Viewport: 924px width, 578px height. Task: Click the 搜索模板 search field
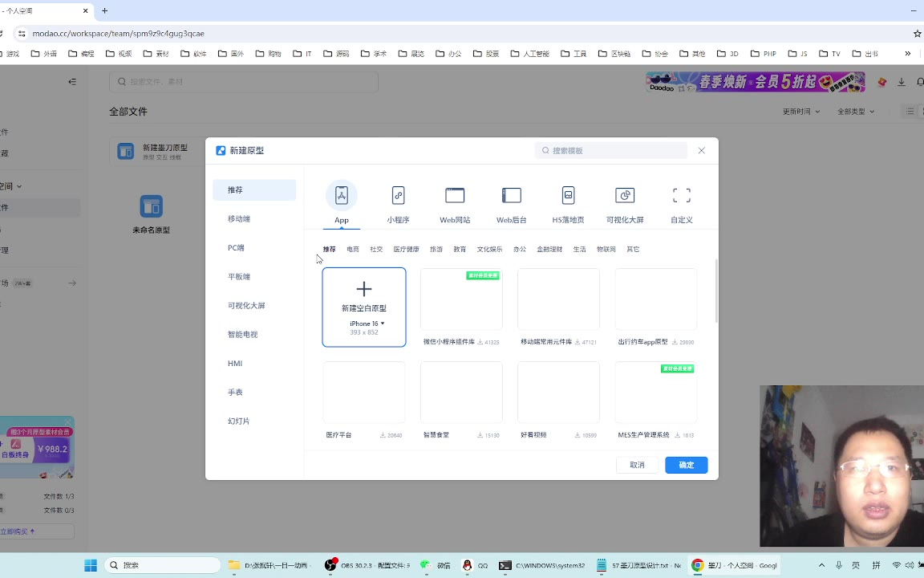[x=611, y=150]
